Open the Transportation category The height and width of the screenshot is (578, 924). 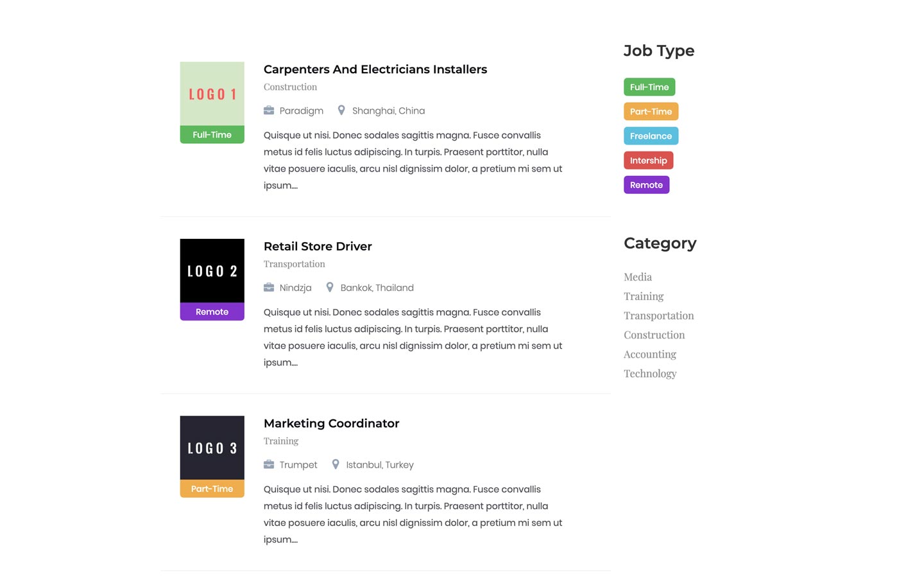(658, 315)
